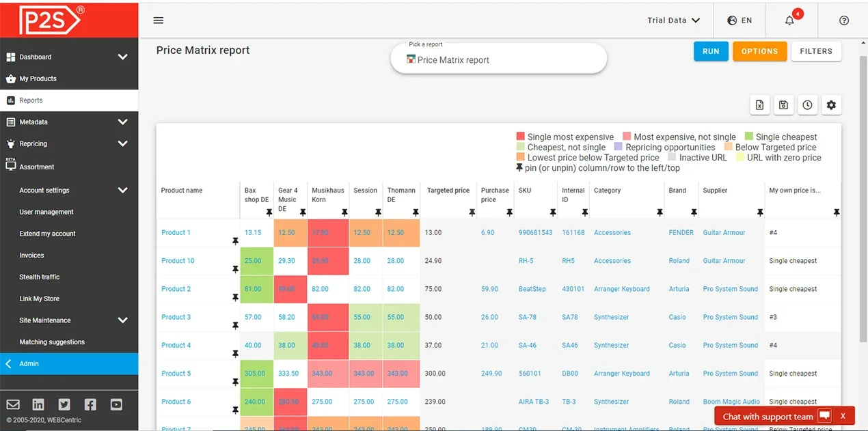Viewport: 868px width, 431px height.
Task: Export report to Excel file
Action: 759,105
